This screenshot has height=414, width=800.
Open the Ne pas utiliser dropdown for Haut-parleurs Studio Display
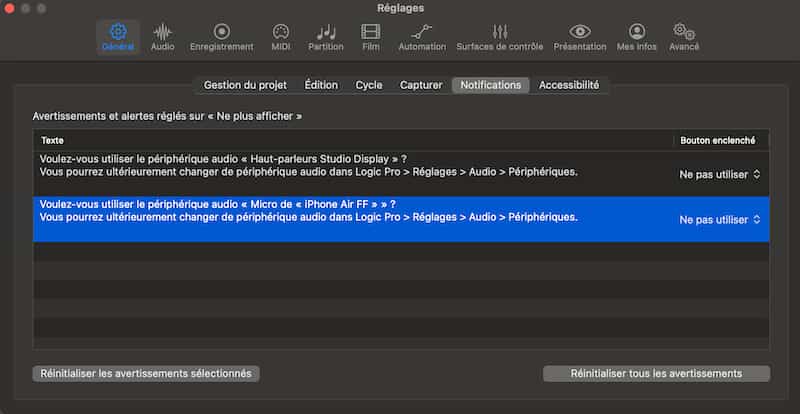[x=719, y=175]
